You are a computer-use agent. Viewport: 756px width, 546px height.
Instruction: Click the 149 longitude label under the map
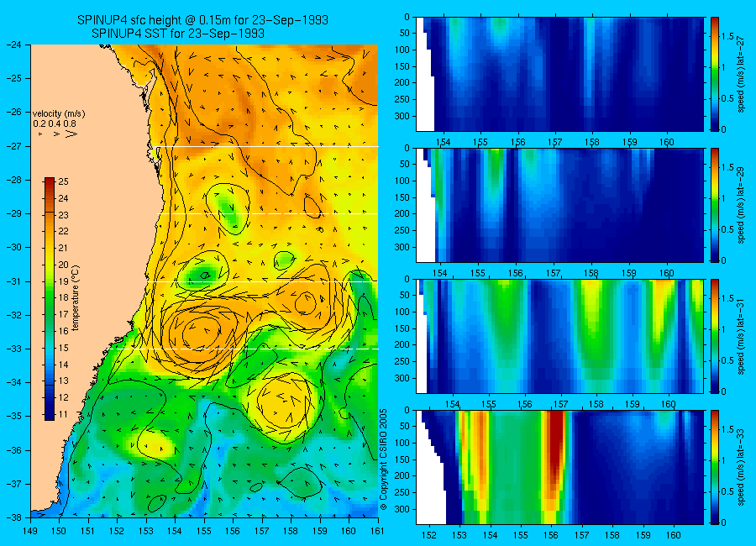tap(30, 531)
